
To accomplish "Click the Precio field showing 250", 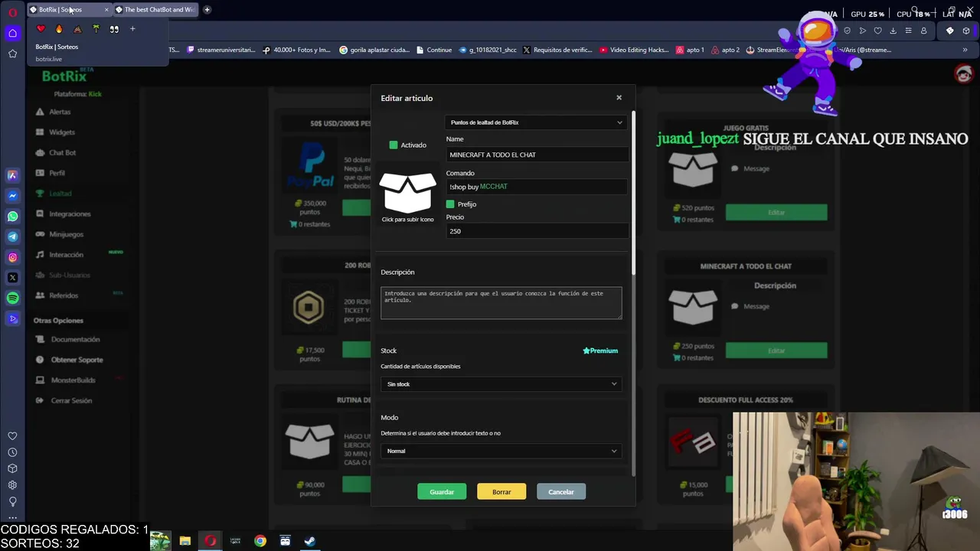I will (x=537, y=231).
